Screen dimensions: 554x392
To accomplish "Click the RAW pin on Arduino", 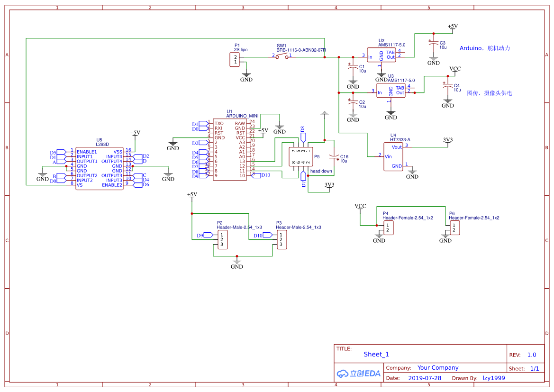I will [x=240, y=124].
